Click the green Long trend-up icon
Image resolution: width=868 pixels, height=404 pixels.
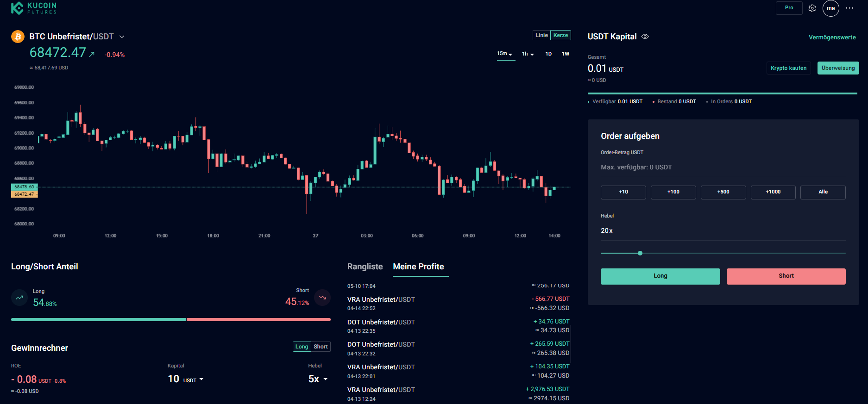[x=19, y=298]
